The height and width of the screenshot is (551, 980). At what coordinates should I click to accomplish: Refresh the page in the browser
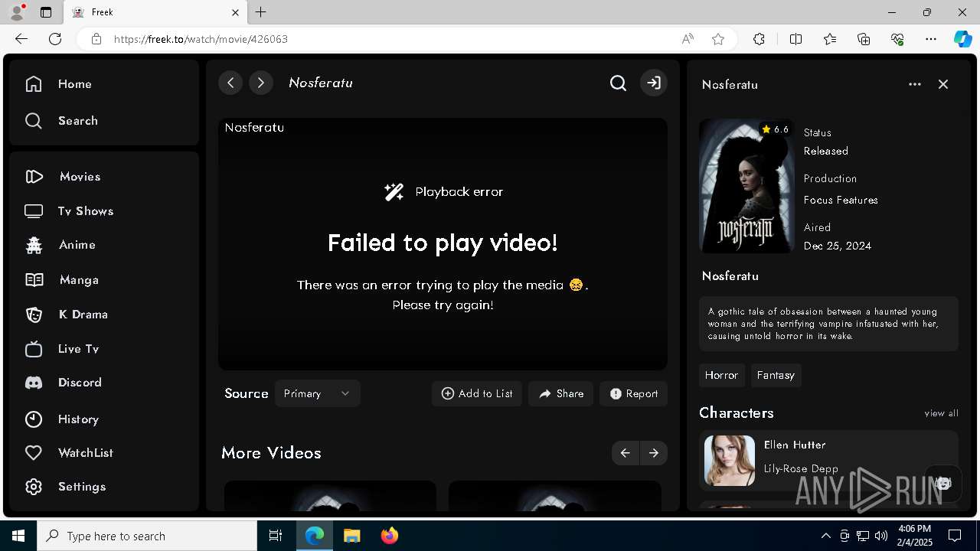pyautogui.click(x=55, y=39)
